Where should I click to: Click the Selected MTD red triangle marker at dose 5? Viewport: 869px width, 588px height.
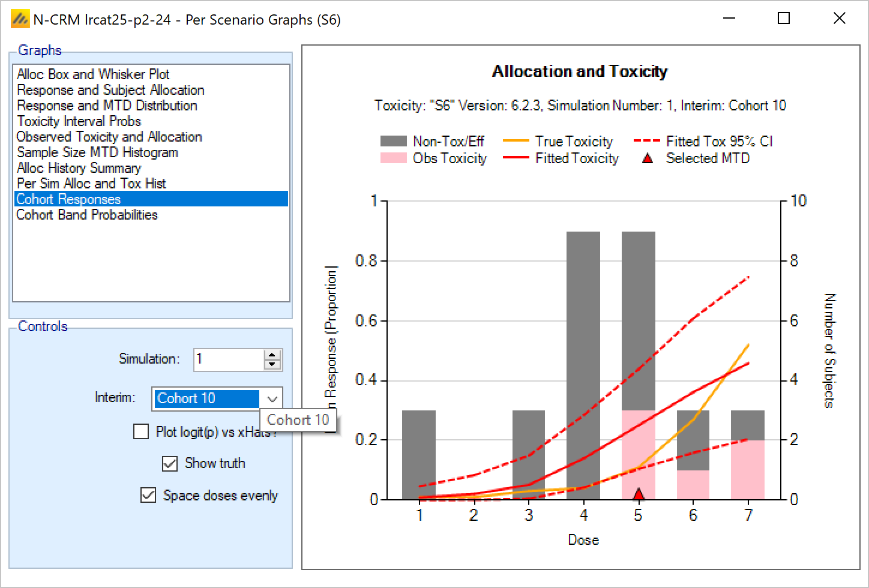(639, 494)
